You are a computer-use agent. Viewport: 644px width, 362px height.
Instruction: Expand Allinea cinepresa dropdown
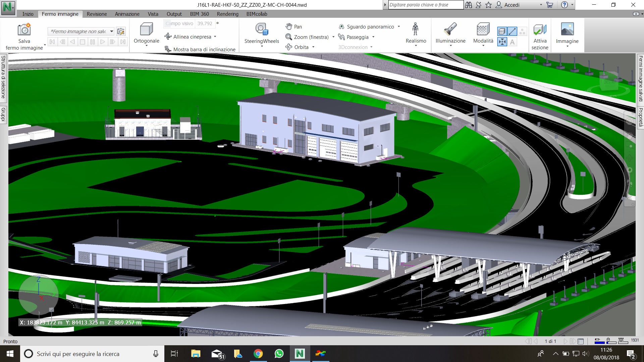[215, 37]
